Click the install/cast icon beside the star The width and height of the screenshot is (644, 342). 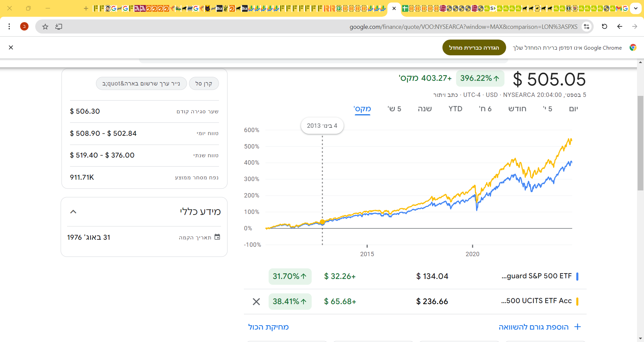tap(59, 26)
